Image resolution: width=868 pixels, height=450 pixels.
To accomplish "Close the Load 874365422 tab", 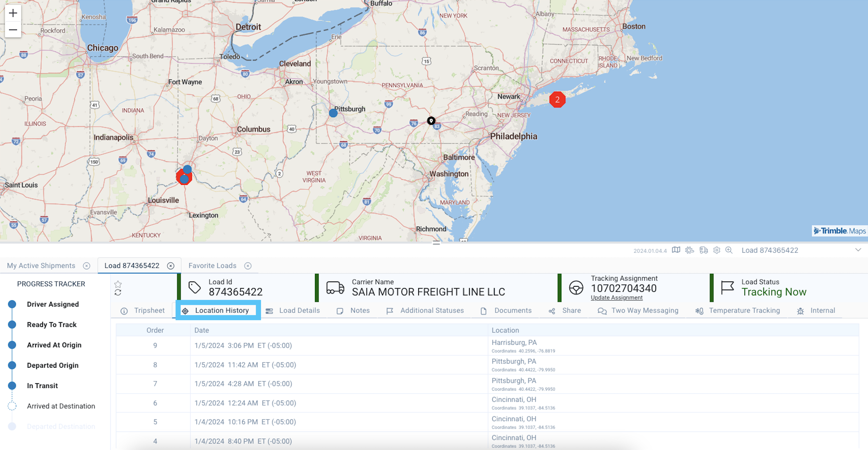I will coord(171,266).
